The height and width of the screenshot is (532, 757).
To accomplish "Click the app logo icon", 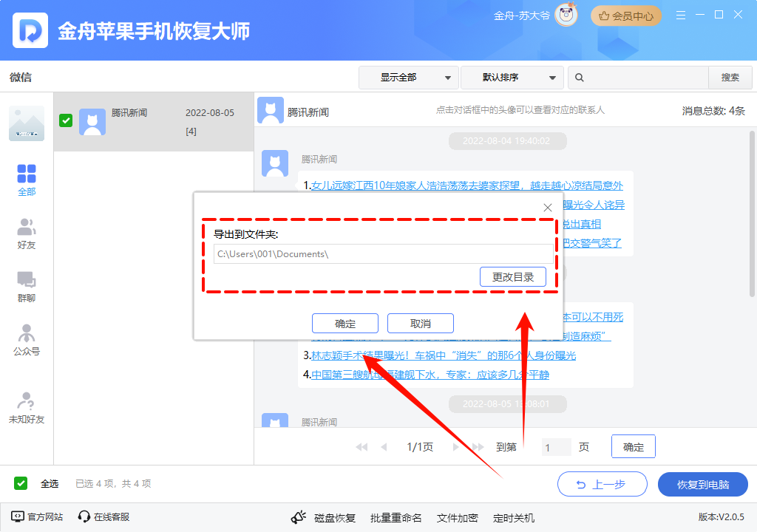I will (x=30, y=30).
